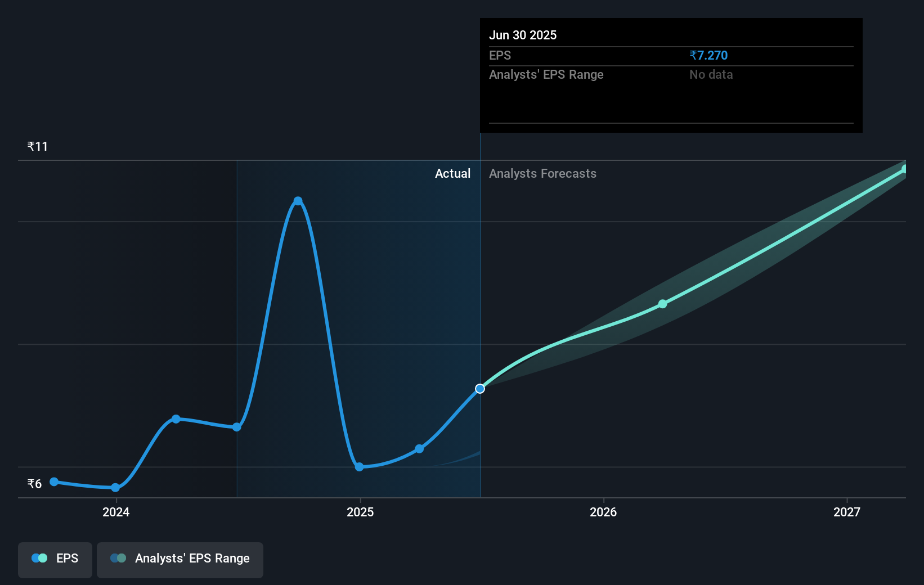The image size is (924, 585).
Task: Select the highlighted Jun 30 2025 data point
Action: point(480,389)
